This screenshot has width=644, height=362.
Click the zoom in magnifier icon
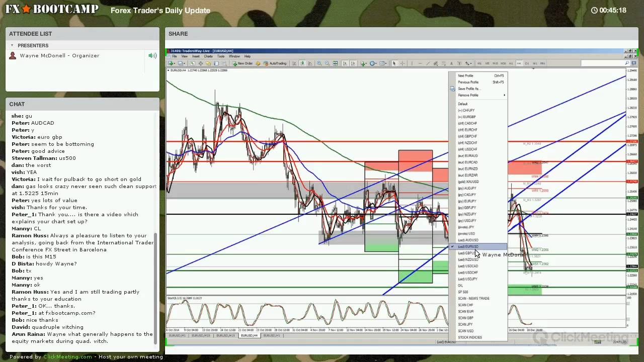319,63
